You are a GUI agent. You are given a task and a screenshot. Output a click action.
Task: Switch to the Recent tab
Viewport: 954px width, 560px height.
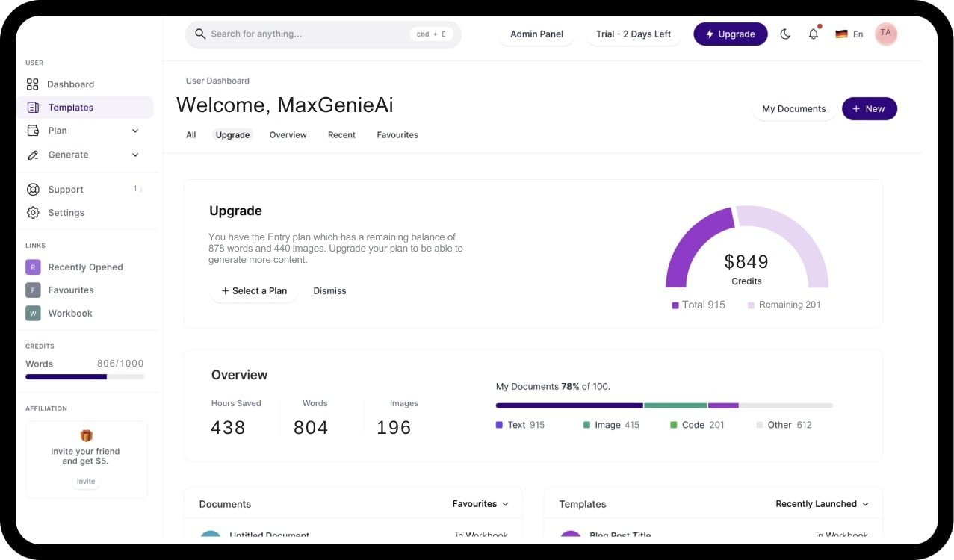341,134
